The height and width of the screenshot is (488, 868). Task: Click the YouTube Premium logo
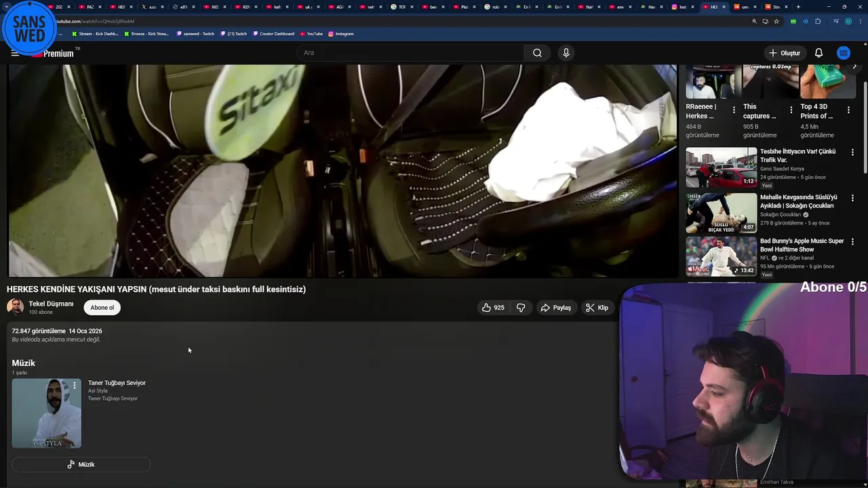[x=53, y=53]
